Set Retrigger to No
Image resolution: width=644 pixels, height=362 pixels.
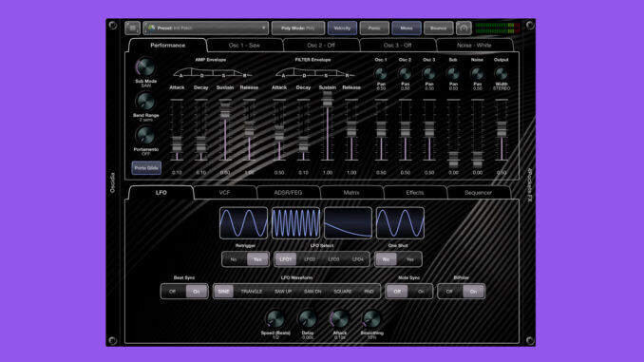[234, 259]
